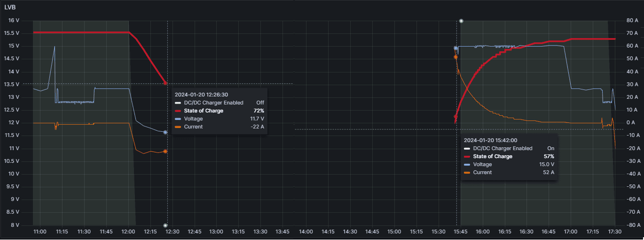
Task: Click the blue Voltage hover point at 15.0 V
Action: coord(456,48)
